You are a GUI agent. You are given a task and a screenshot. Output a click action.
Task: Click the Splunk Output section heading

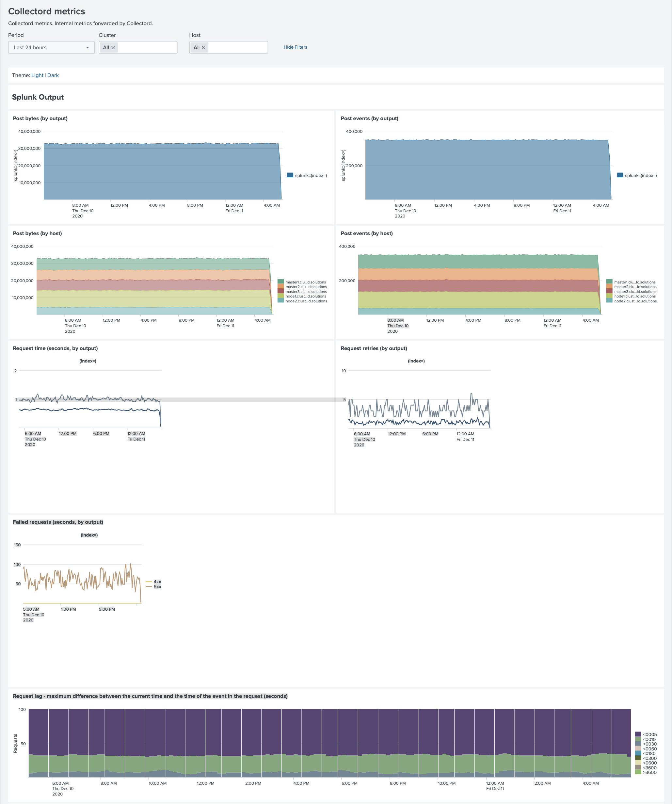click(38, 97)
